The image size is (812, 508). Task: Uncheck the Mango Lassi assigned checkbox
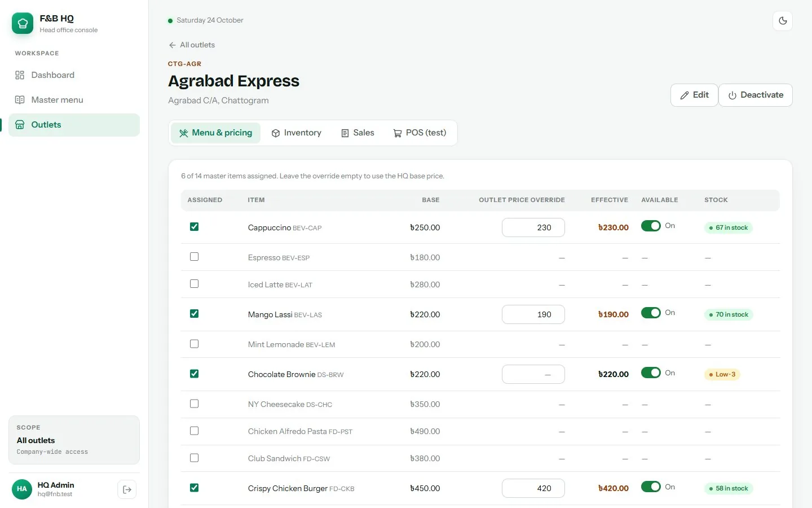(194, 313)
